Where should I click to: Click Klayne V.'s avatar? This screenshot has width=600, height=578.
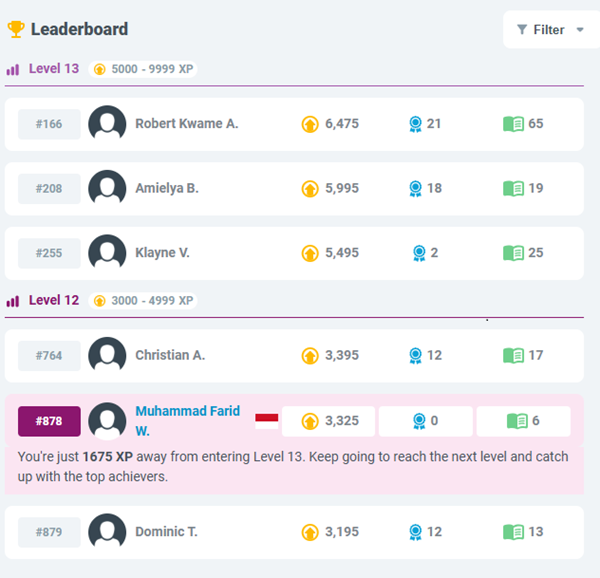tap(107, 253)
